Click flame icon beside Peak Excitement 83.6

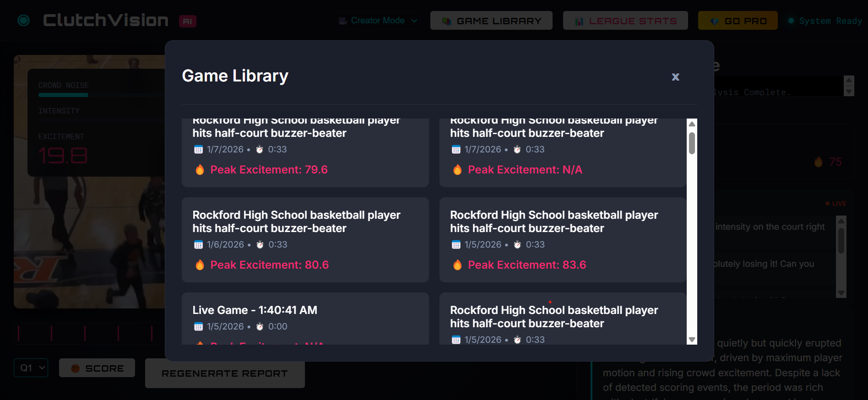coord(457,265)
